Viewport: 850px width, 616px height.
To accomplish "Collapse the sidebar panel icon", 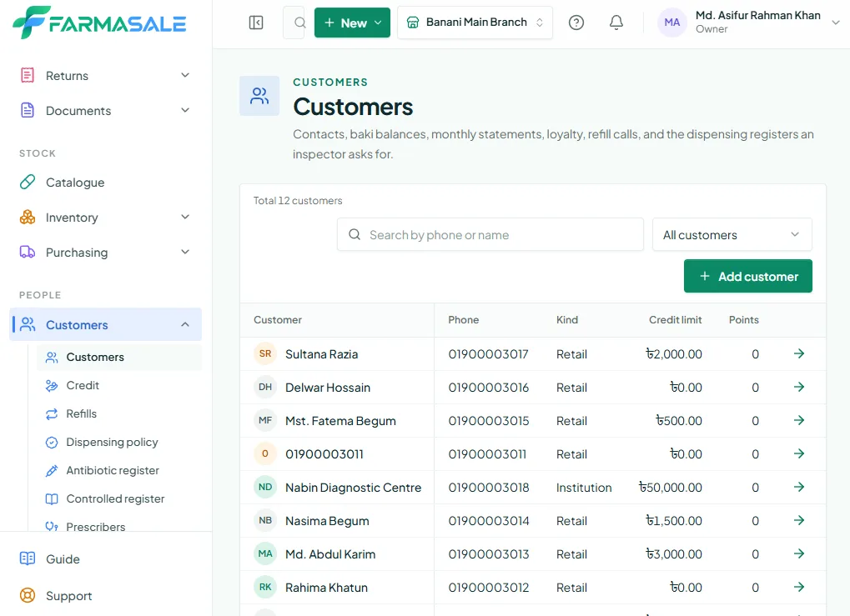I will click(x=256, y=23).
